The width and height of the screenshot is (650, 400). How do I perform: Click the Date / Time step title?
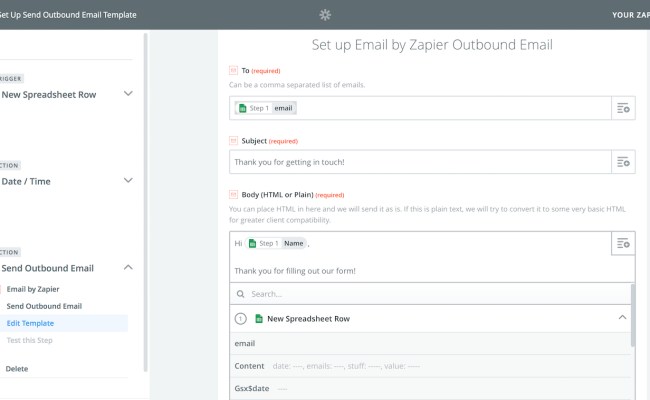(26, 182)
